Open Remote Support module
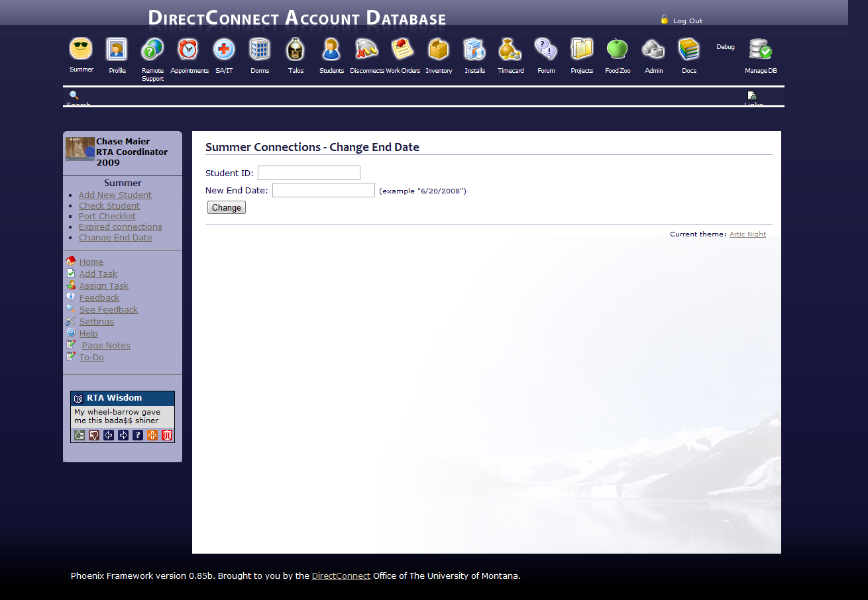 tap(152, 49)
